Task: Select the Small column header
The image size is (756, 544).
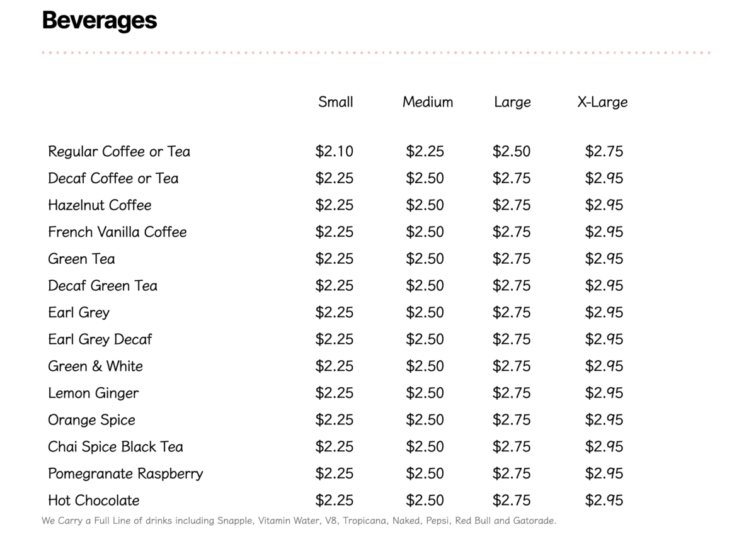Action: tap(335, 102)
